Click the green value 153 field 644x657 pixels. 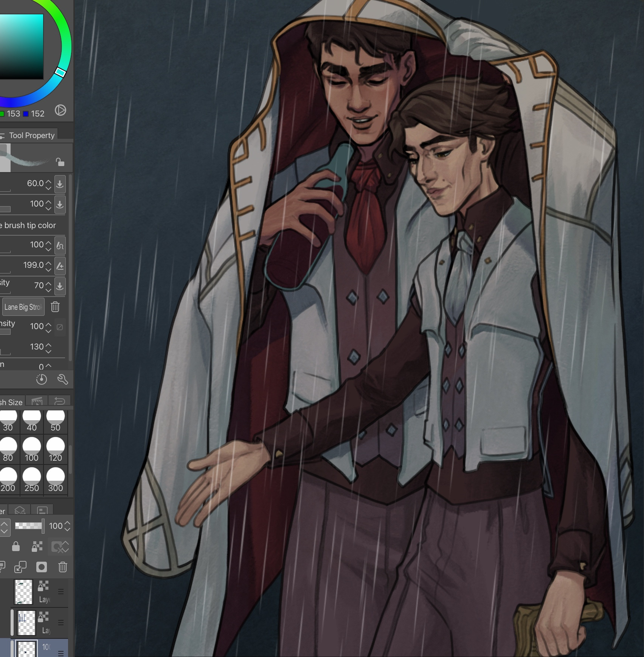[x=13, y=113]
